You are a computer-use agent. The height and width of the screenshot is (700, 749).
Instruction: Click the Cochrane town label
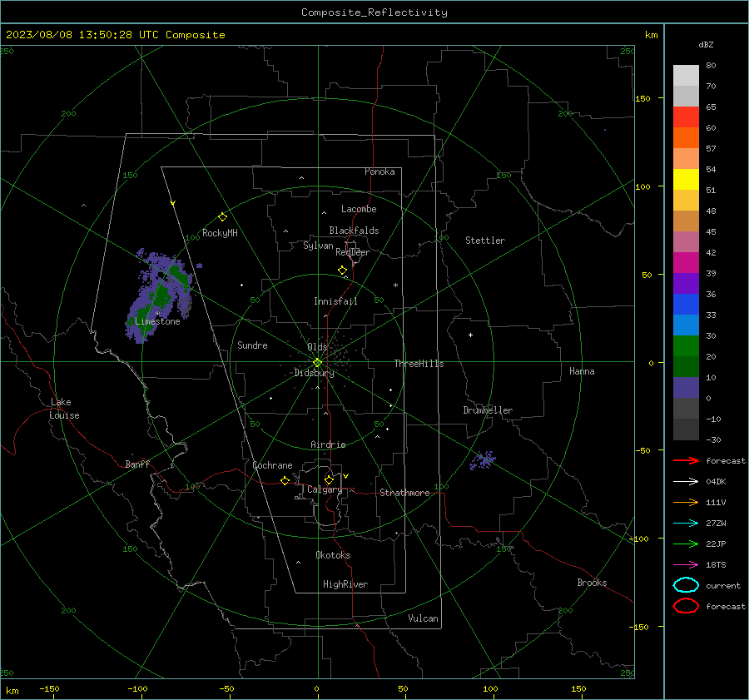[x=272, y=465]
